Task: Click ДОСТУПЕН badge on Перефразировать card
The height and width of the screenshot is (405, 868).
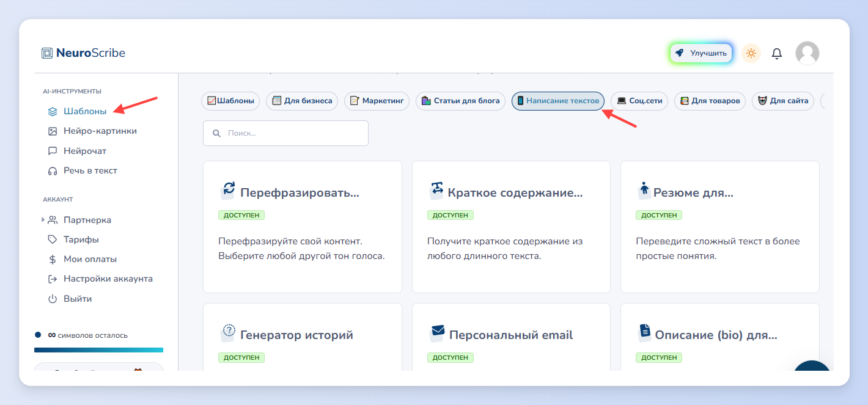Action: [241, 215]
